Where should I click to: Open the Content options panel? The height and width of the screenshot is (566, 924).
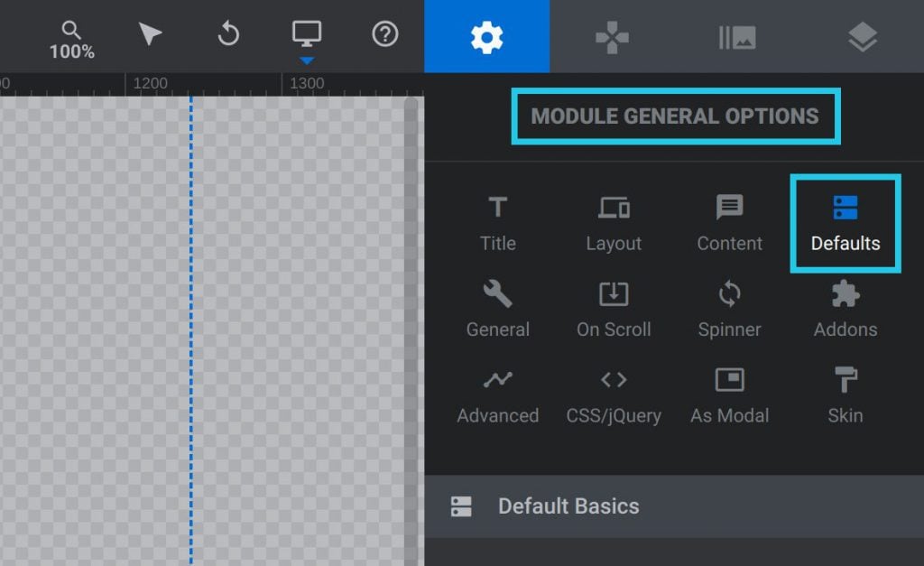click(728, 221)
